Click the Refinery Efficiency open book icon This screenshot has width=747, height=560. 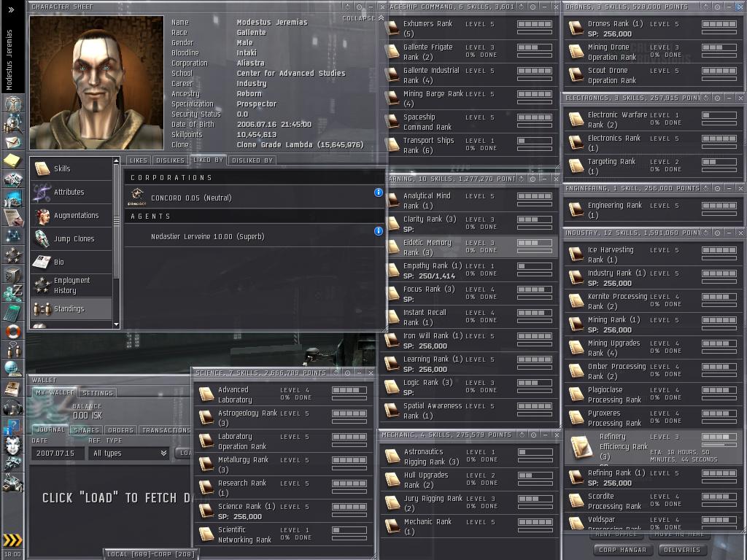[581, 447]
